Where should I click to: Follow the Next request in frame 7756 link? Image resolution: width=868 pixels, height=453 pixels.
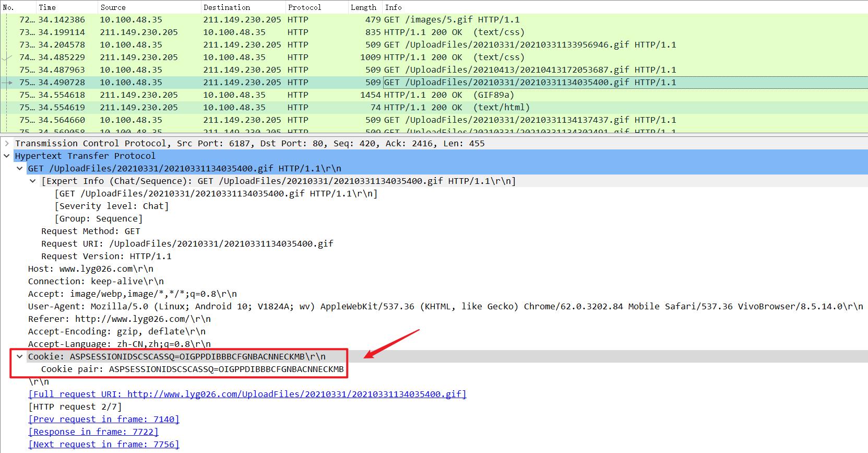pos(104,444)
